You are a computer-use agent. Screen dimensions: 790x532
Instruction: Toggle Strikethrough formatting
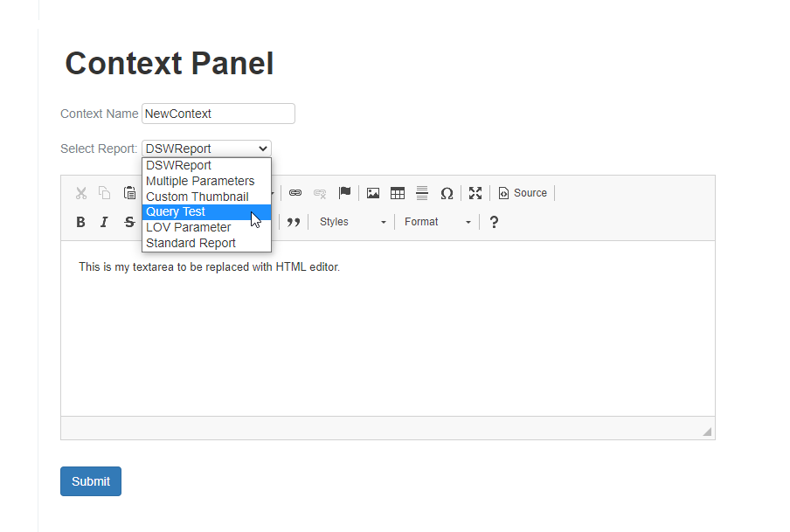[129, 222]
